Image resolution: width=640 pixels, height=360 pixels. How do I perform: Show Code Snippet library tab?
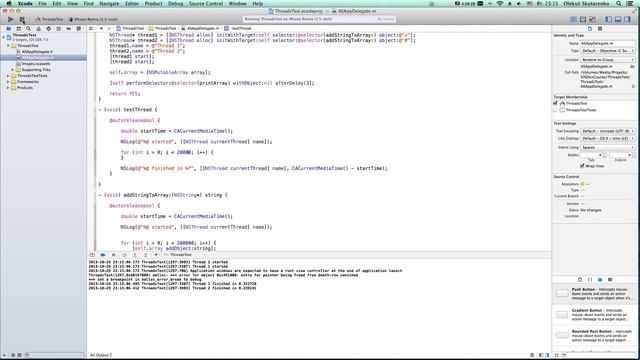[590, 280]
